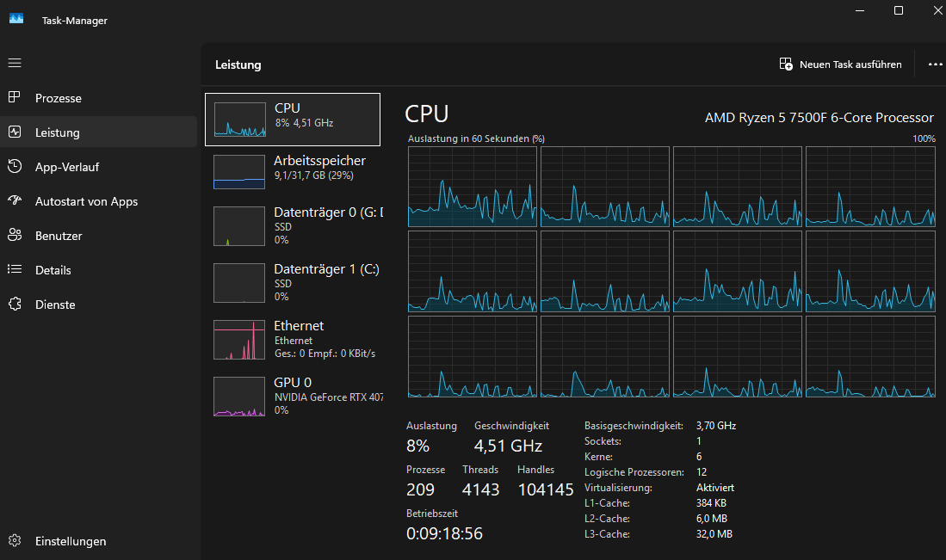Select the GPU 0 NVIDIA GeForce entry

(293, 396)
